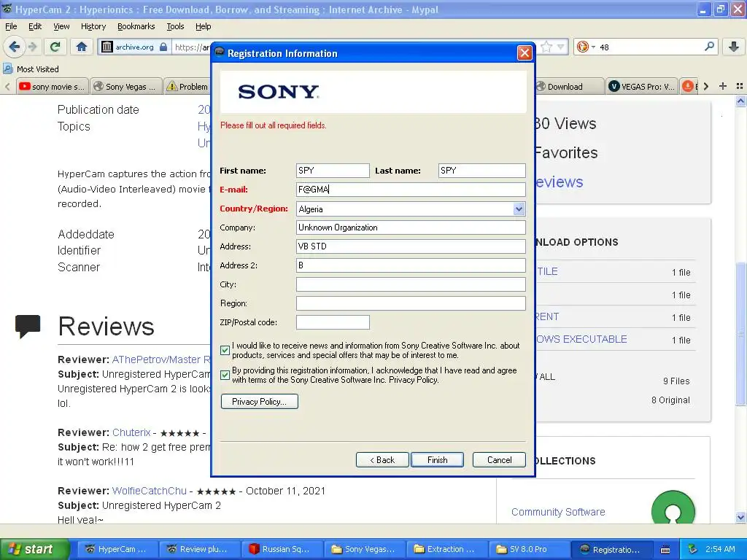Go back with the browser back arrow
Image resolution: width=747 pixels, height=560 pixels.
point(15,47)
